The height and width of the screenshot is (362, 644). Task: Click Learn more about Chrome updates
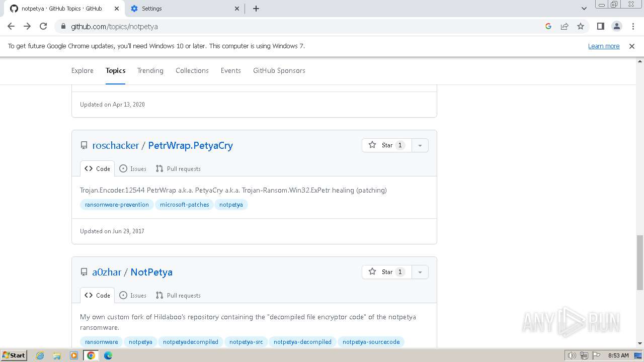(x=604, y=46)
